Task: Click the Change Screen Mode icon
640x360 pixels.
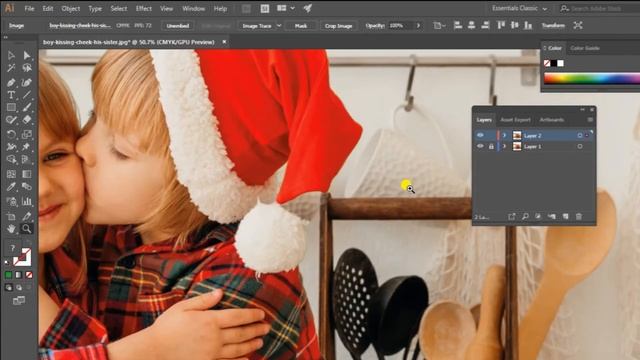Action: [19, 301]
